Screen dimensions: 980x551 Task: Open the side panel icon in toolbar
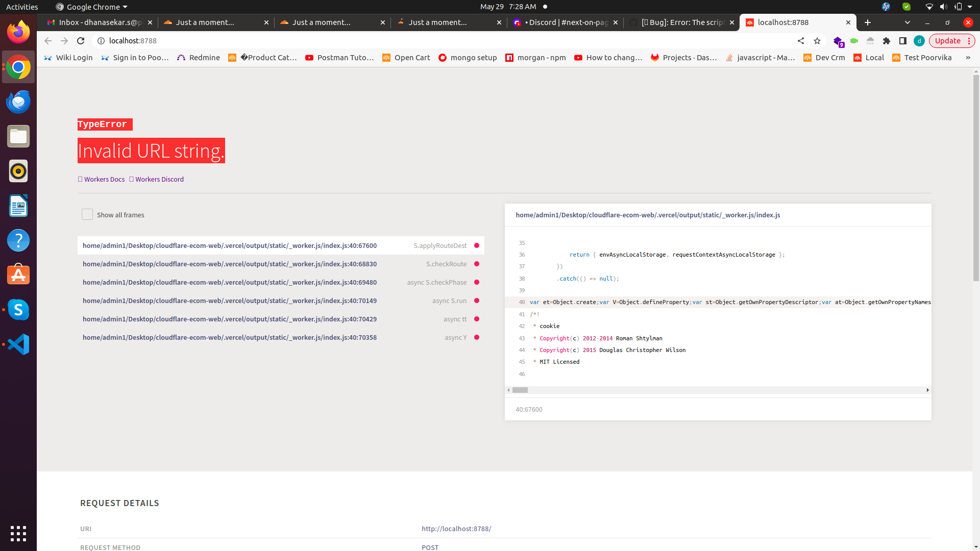(903, 41)
